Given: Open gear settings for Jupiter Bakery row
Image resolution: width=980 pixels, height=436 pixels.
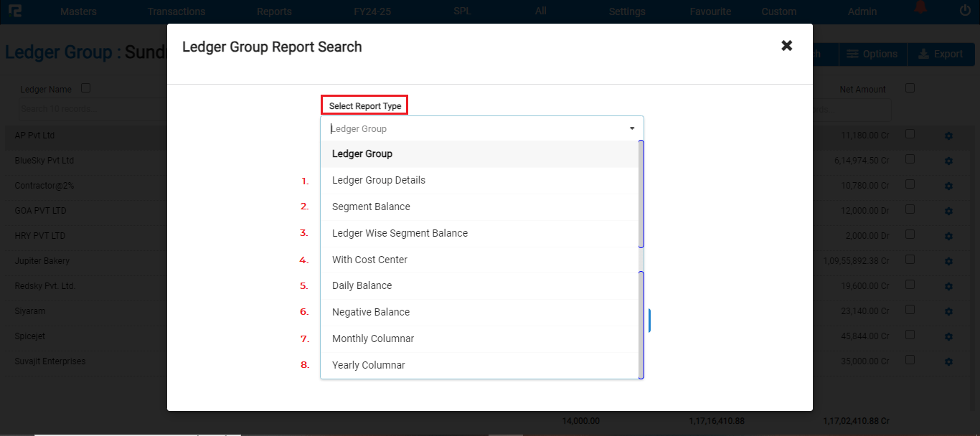Looking at the screenshot, I should (x=948, y=261).
